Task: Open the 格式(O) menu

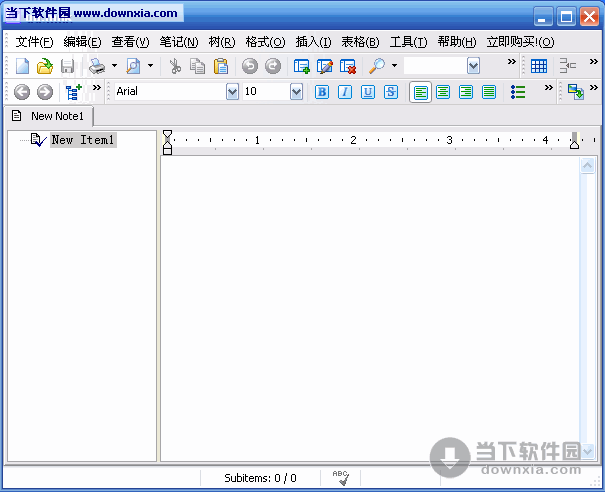Action: [x=265, y=42]
